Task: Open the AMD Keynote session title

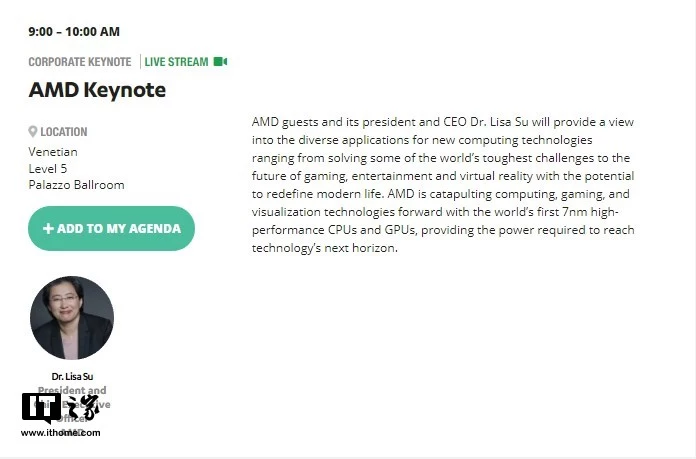Action: tap(97, 90)
